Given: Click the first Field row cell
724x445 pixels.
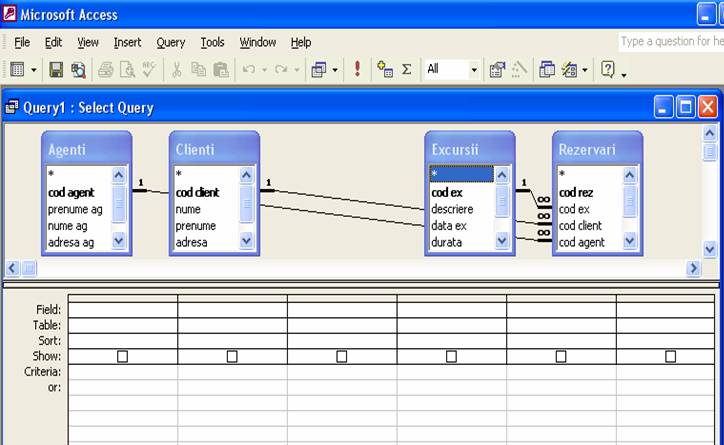Looking at the screenshot, I should coord(122,310).
